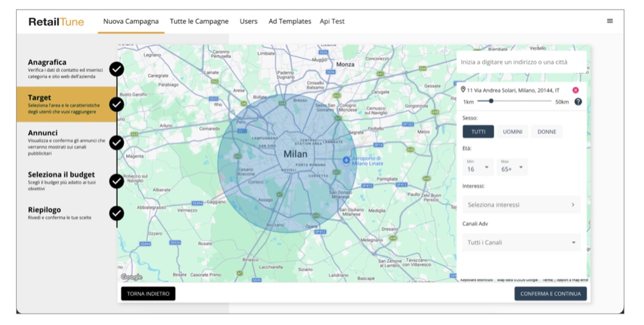Click the radius slider handle

(x=491, y=101)
